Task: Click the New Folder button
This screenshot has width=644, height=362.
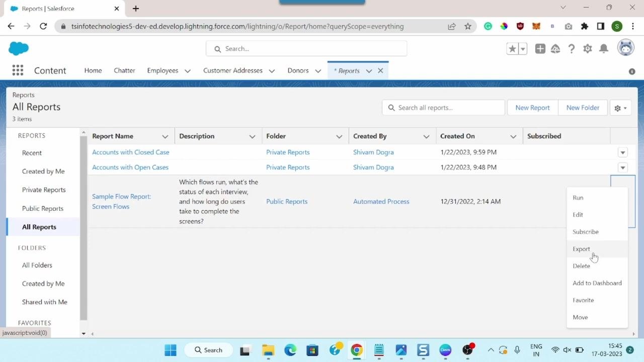Action: 583,108
